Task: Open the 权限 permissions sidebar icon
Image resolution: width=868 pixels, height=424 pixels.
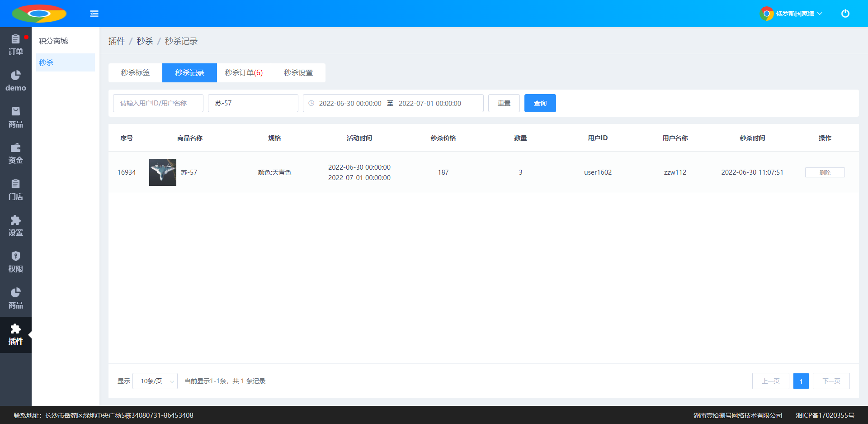Action: point(15,262)
